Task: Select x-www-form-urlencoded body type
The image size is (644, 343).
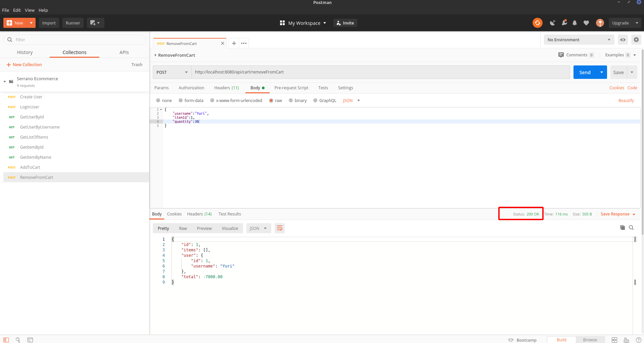Action: click(212, 100)
